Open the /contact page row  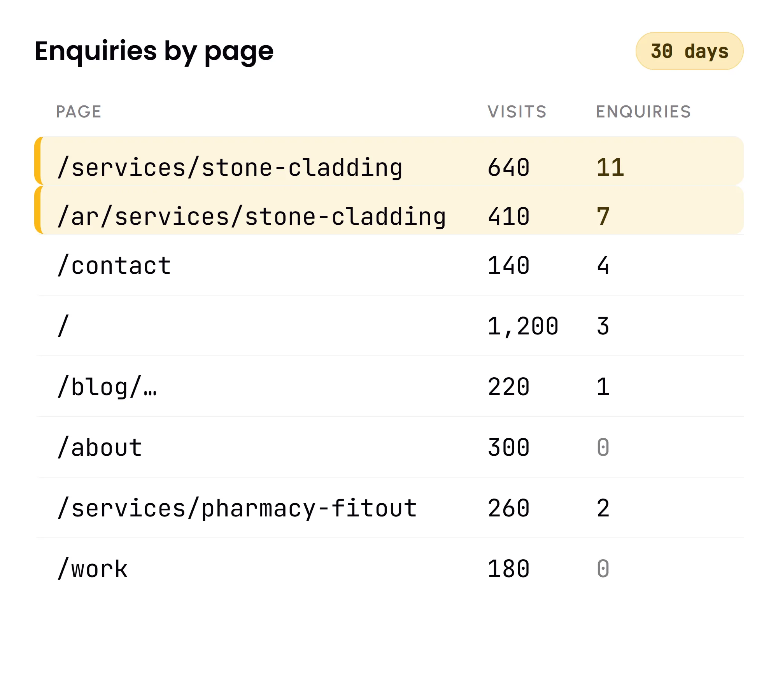(x=389, y=265)
